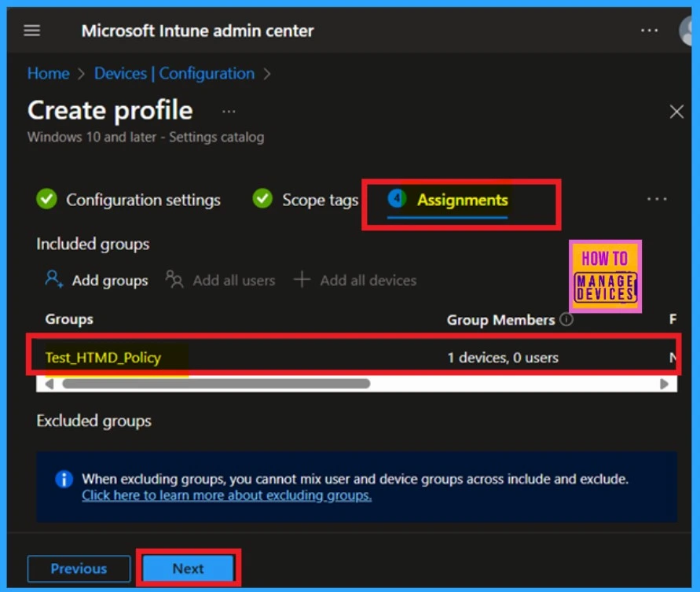Click the Add groups icon

53,280
